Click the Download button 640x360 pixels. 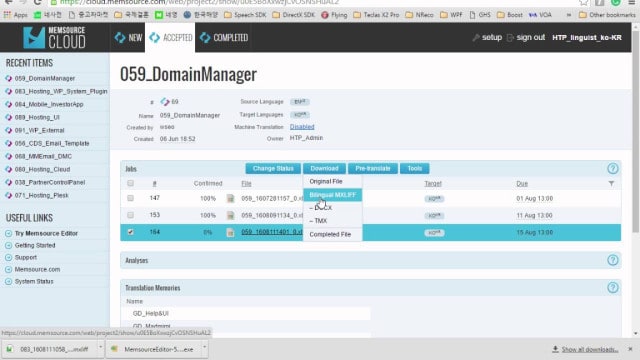click(x=324, y=169)
